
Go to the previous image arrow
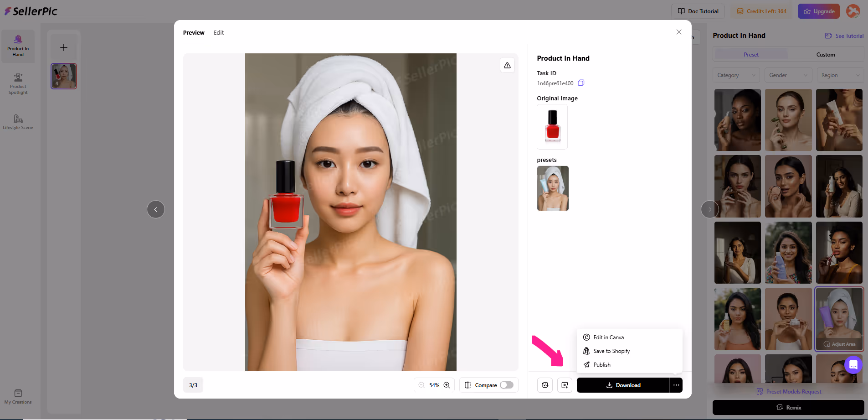156,209
